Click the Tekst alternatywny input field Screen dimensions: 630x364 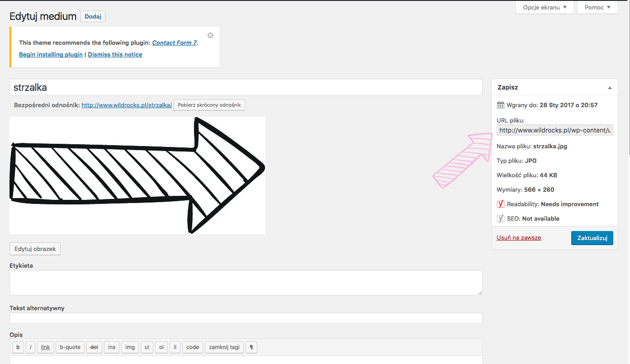(246, 318)
